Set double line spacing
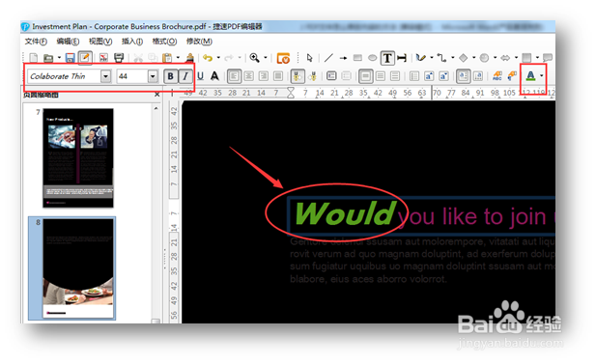The width and height of the screenshot is (596, 364). coord(395,76)
